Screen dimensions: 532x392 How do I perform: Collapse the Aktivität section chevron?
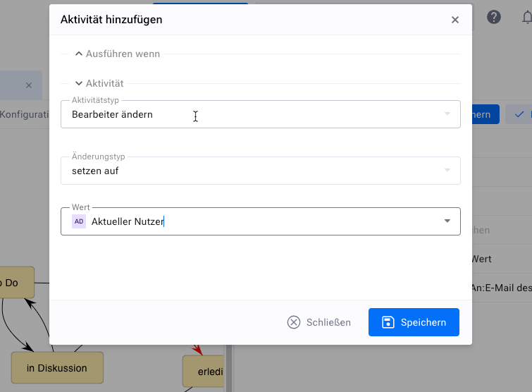click(x=79, y=83)
